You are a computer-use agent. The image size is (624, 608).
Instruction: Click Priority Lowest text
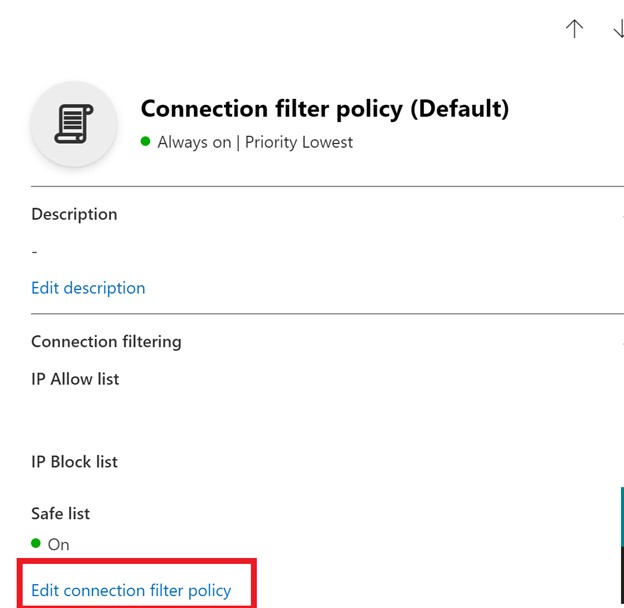coord(299,142)
